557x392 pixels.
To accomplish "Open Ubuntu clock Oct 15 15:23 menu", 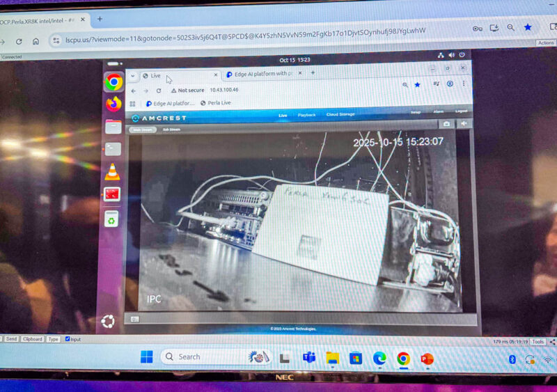I will point(295,60).
